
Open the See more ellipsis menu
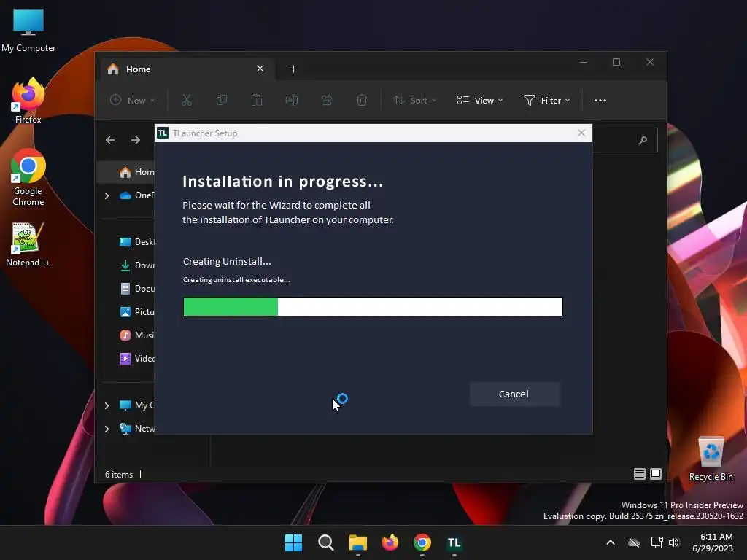pos(600,100)
